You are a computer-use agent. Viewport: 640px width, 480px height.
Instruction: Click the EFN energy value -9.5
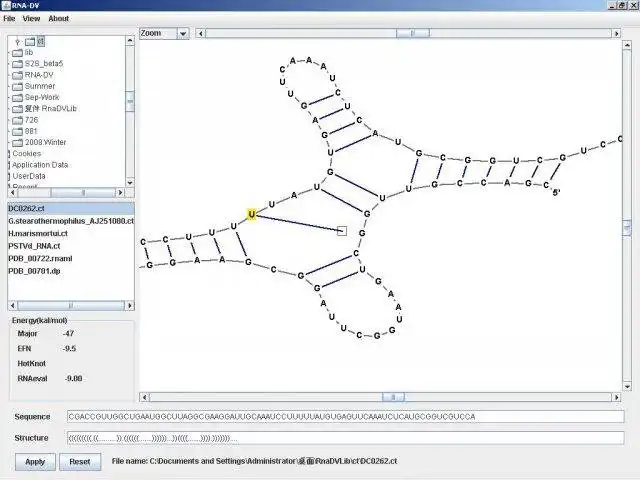[70, 349]
